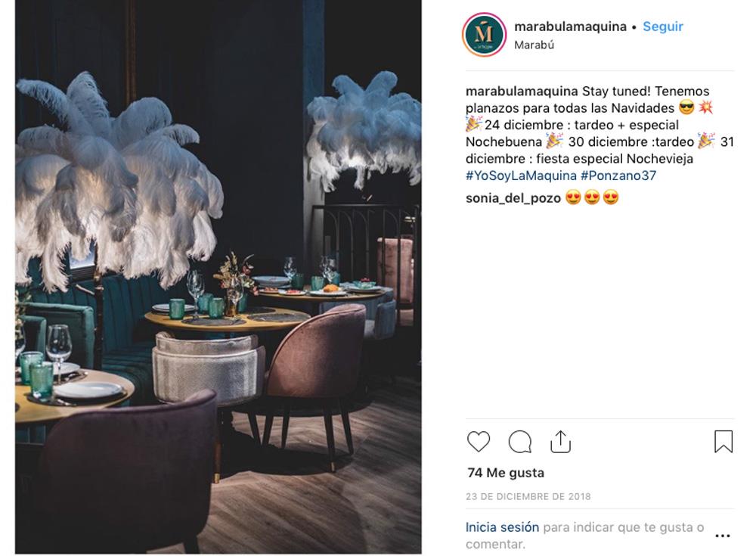Visit sonia_del_pozo's profile

tap(513, 198)
